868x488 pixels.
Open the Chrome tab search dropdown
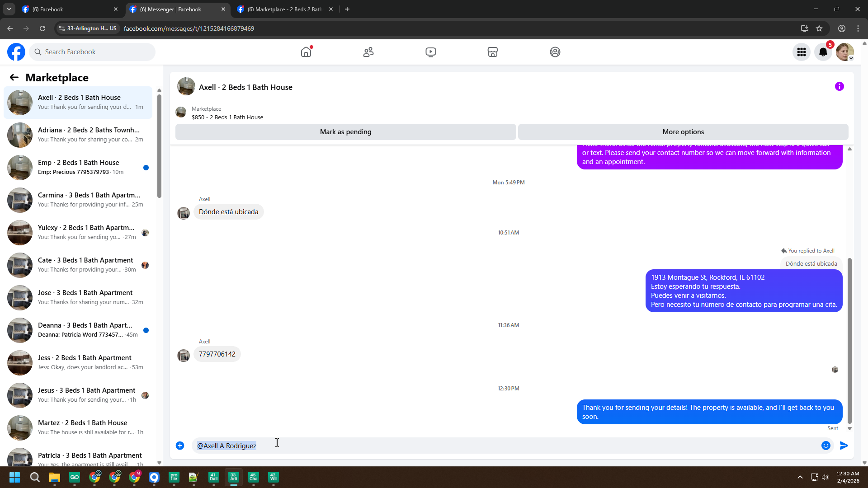[x=9, y=9]
